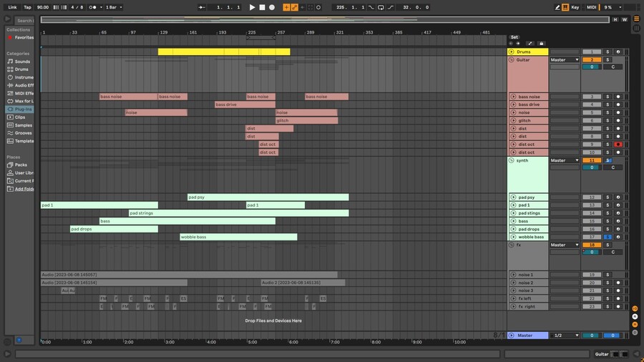Viewport: 644px width, 362px height.
Task: Solo the glitch track
Action: 608,121
